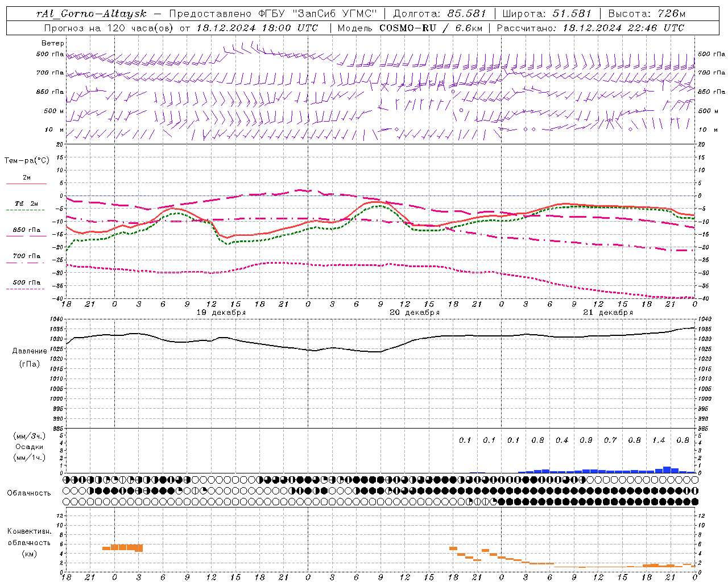Click the 700 гПа temperature legend entry
Screen dimensions: 728x582
coord(26,259)
